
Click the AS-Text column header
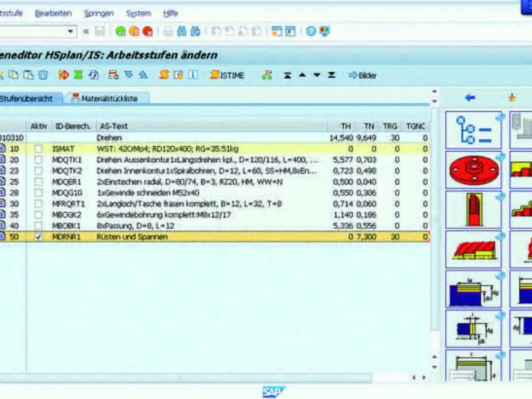coord(212,126)
